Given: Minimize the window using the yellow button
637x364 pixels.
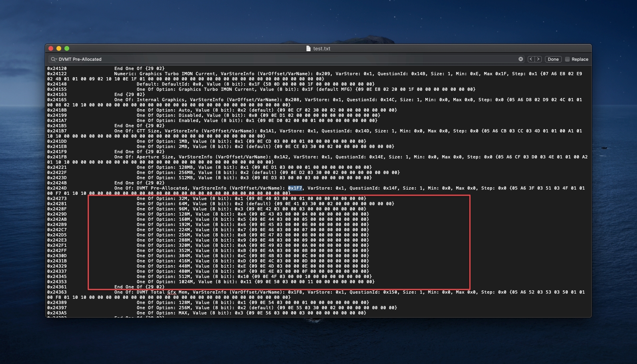Looking at the screenshot, I should pos(59,48).
